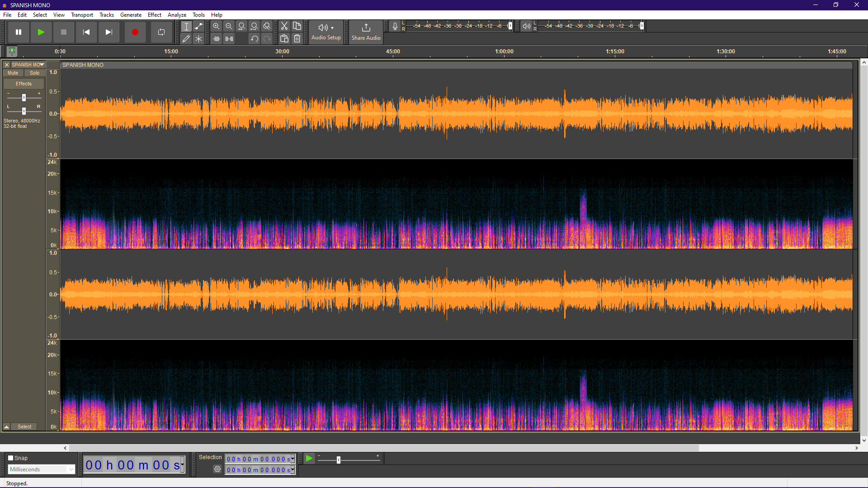868x488 pixels.
Task: Open the Transport menu
Action: [82, 15]
